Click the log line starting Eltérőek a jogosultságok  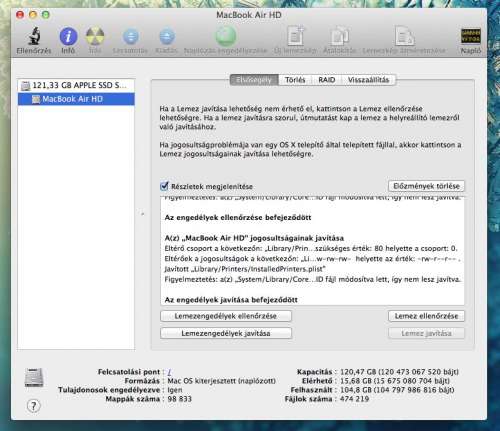313,259
